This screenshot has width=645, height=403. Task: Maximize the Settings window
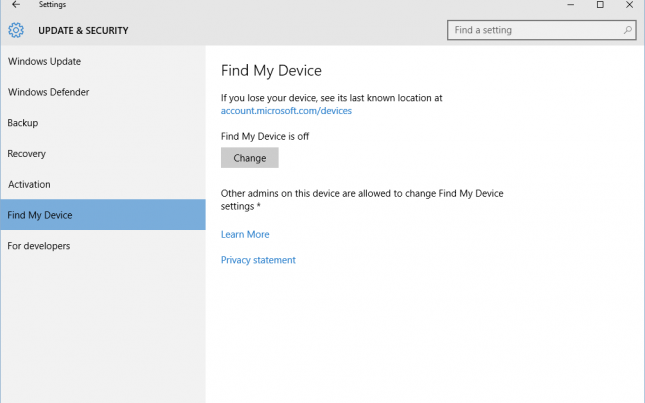(600, 5)
